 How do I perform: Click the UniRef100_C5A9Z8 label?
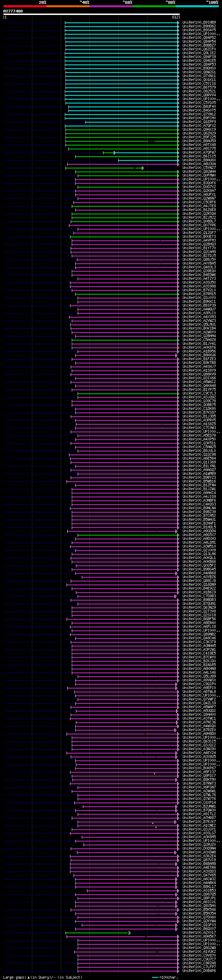coord(199,340)
